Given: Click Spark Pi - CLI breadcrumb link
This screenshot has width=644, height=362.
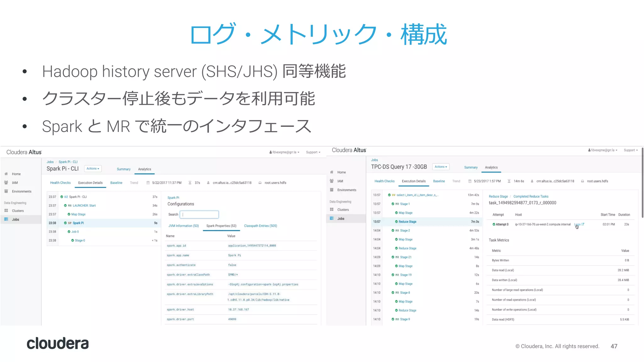Looking at the screenshot, I should [68, 162].
